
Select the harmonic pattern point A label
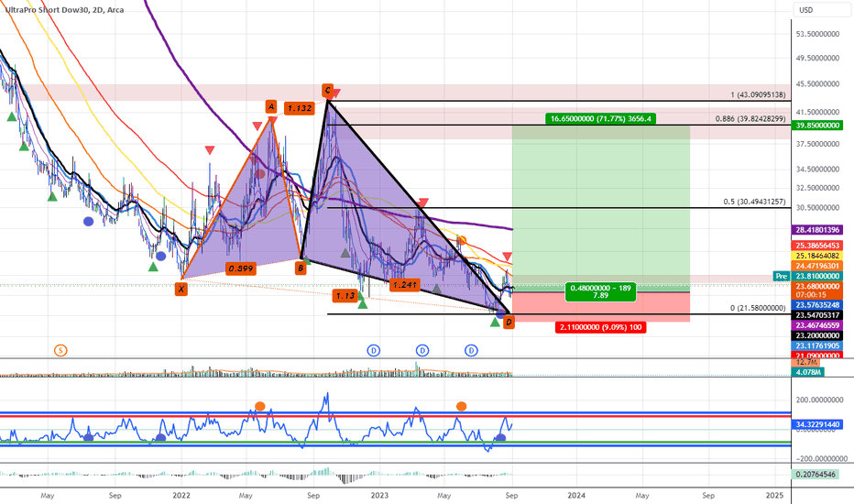pos(271,106)
